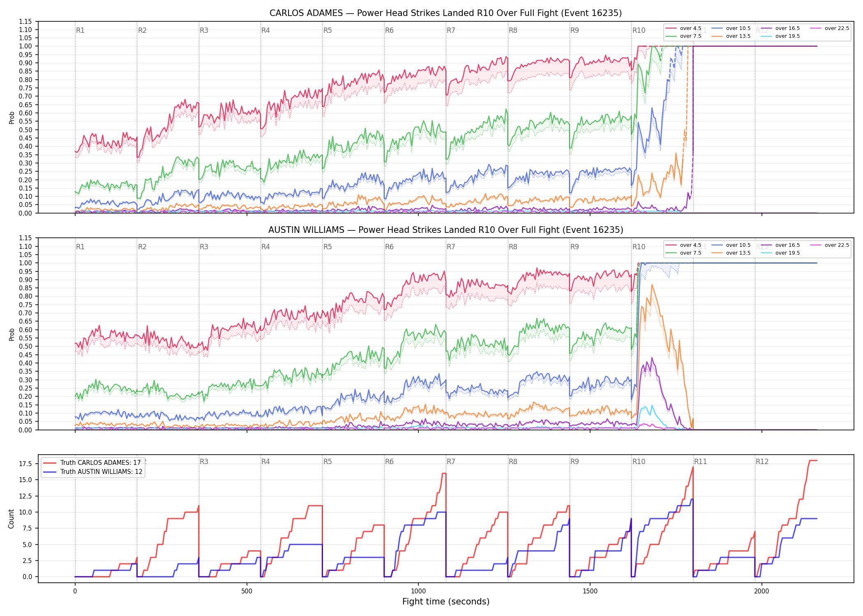The width and height of the screenshot is (863, 616).
Task: Click the 17.5 tick on the Count axis
Action: pyautogui.click(x=26, y=464)
